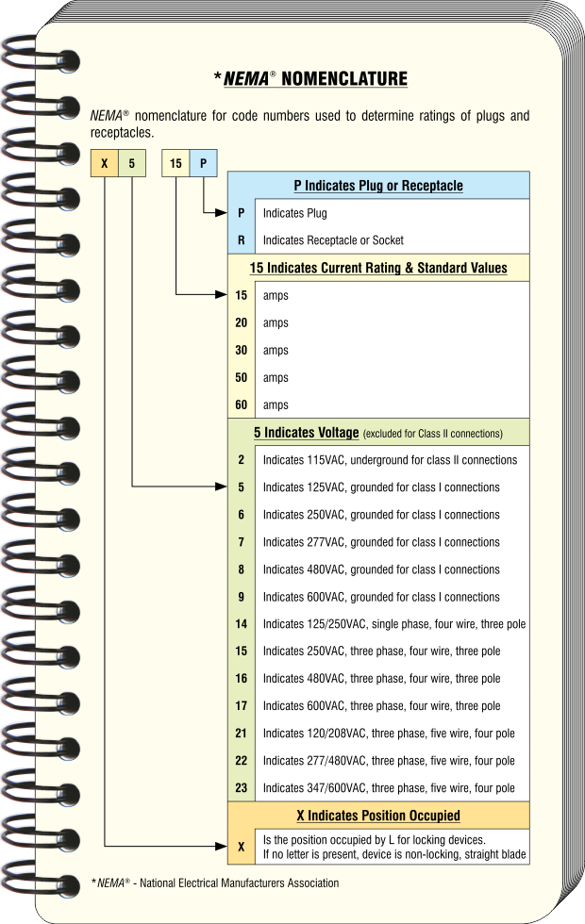Click the R letter in the plug table

(242, 240)
